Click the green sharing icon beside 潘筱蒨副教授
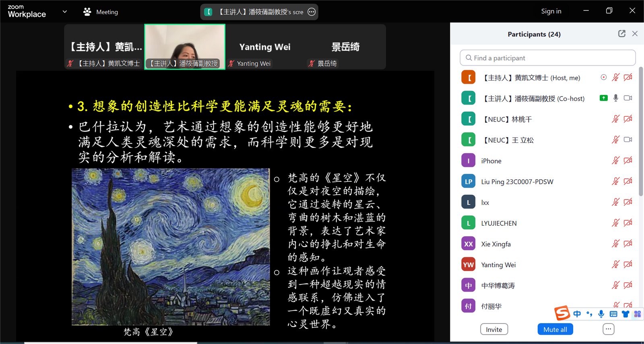Viewport: 644px width, 344px height. coord(603,98)
